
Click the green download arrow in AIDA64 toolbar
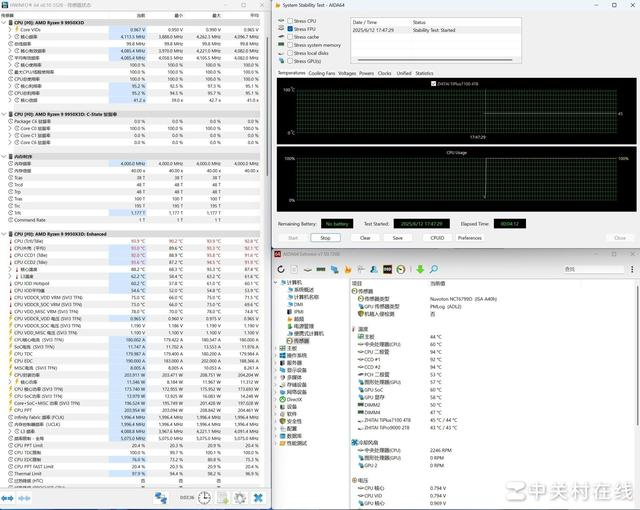(421, 269)
